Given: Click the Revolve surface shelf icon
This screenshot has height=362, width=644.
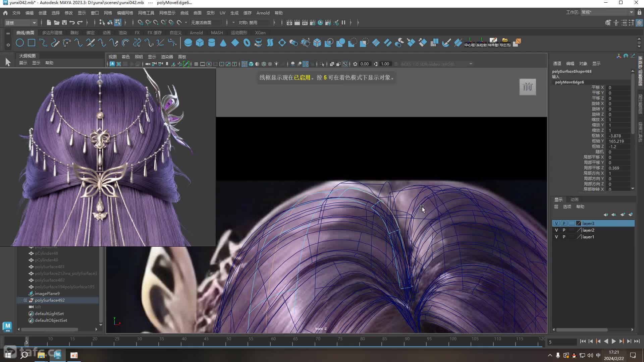Looking at the screenshot, I should coord(259,43).
